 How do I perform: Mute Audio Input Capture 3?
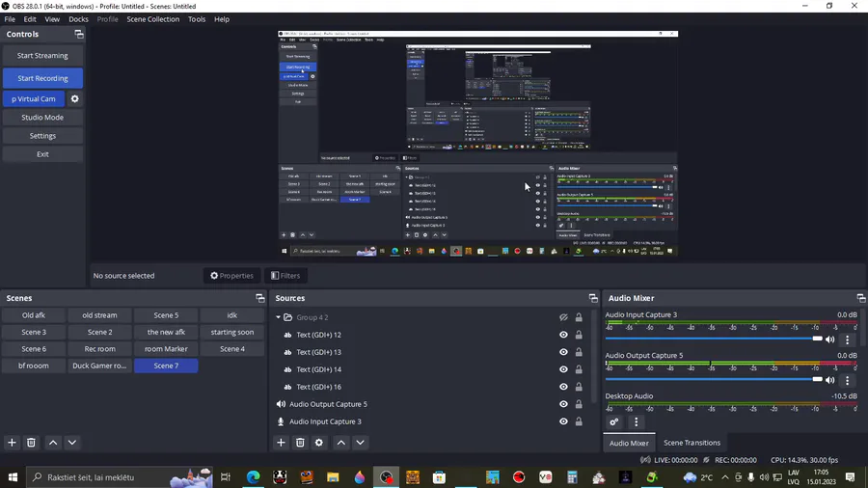click(829, 339)
